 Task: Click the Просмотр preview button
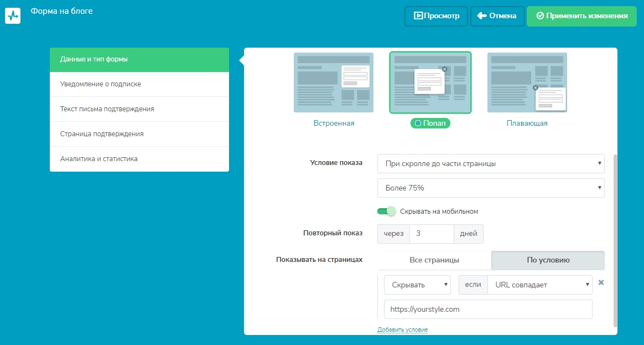coord(436,16)
